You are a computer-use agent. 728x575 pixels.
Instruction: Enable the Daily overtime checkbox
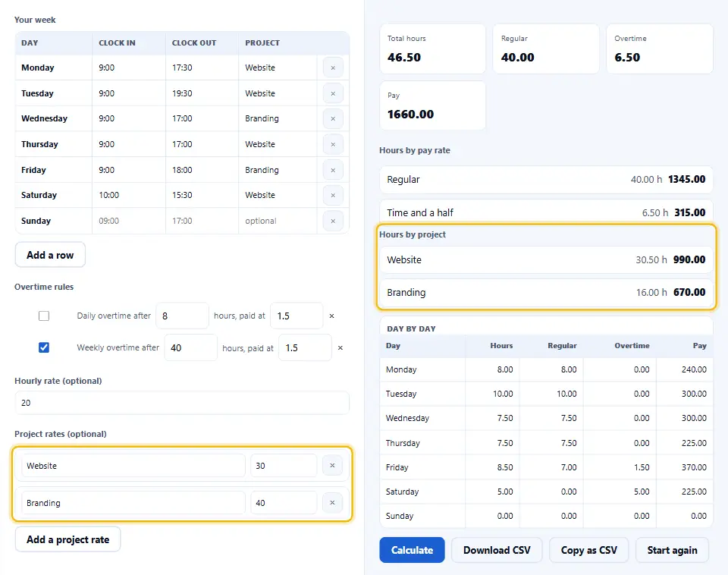(x=44, y=316)
